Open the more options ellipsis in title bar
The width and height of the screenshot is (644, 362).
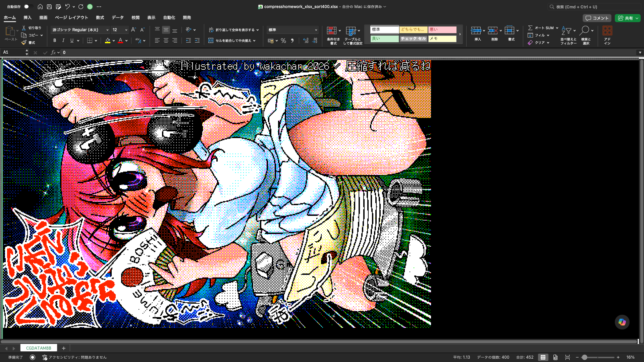coord(99,7)
